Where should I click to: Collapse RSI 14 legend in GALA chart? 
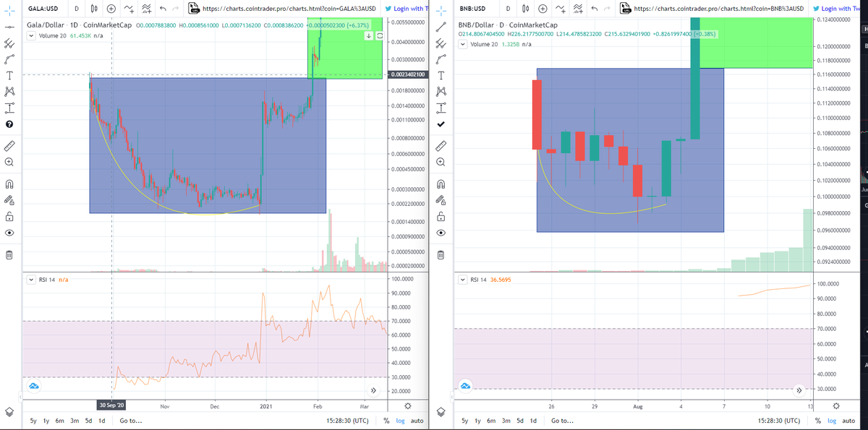tap(30, 279)
